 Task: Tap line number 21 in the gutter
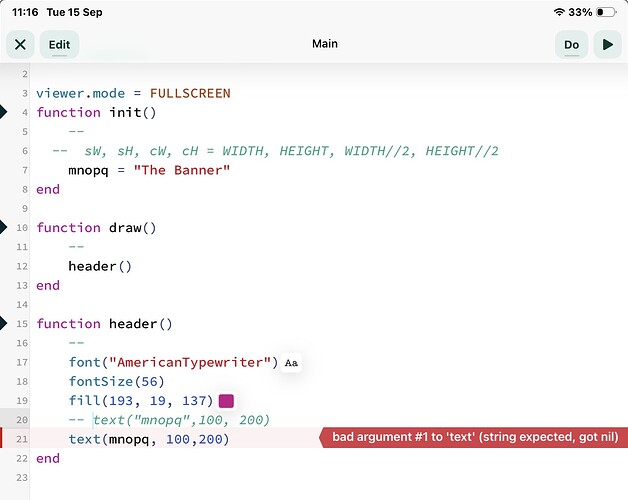pyautogui.click(x=22, y=439)
